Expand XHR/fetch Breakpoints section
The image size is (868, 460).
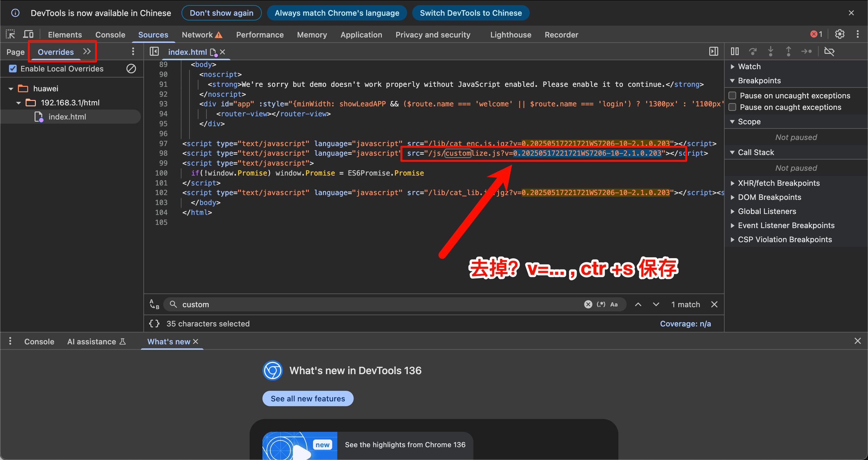733,183
